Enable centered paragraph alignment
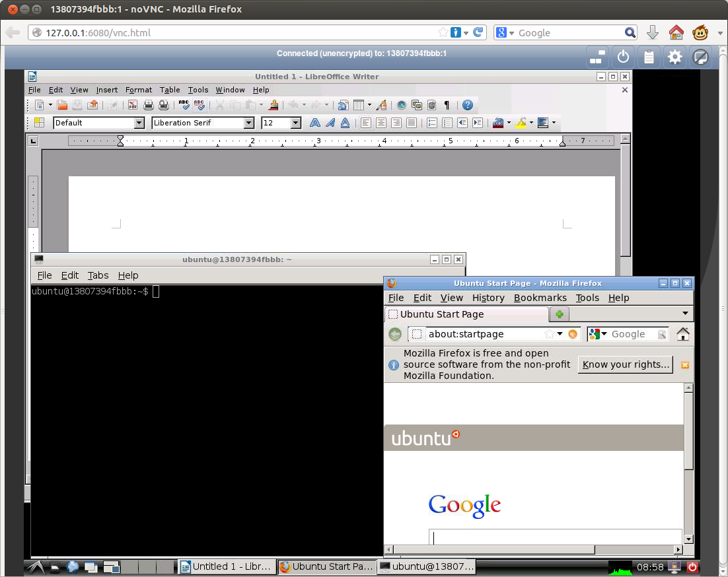The image size is (728, 577). (x=381, y=123)
